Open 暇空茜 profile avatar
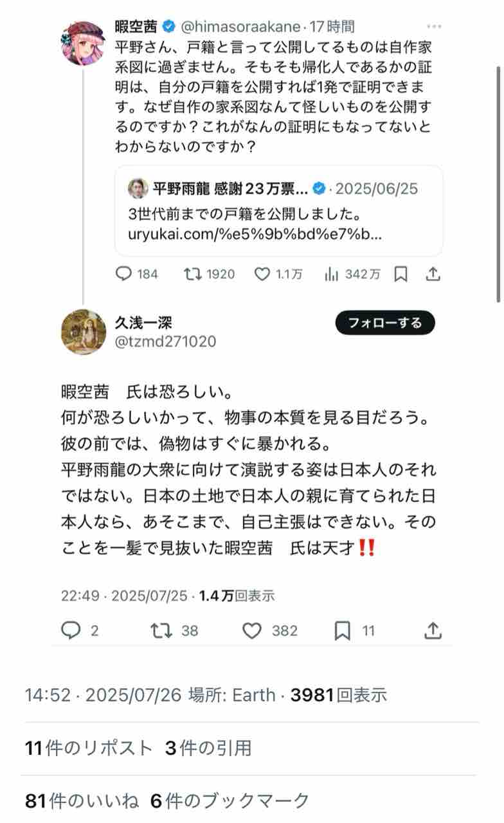Screen dimensions: 504x823 click(x=83, y=42)
